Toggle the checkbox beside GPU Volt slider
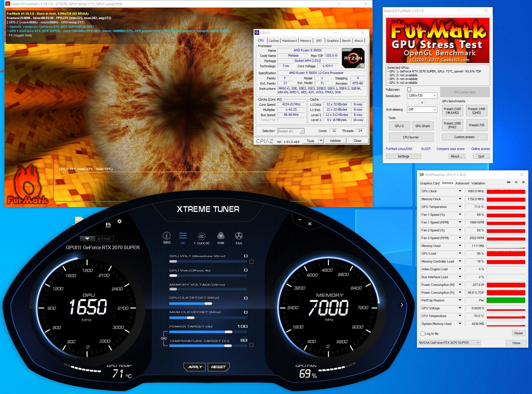532x394 pixels. pos(252,262)
